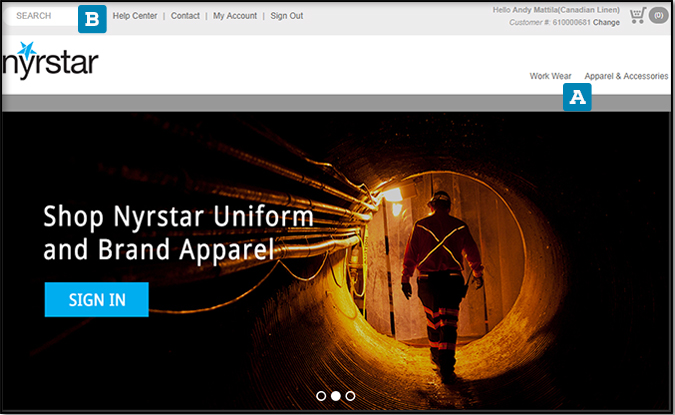Click the cart item count badge
The width and height of the screenshot is (675, 415).
[x=658, y=16]
